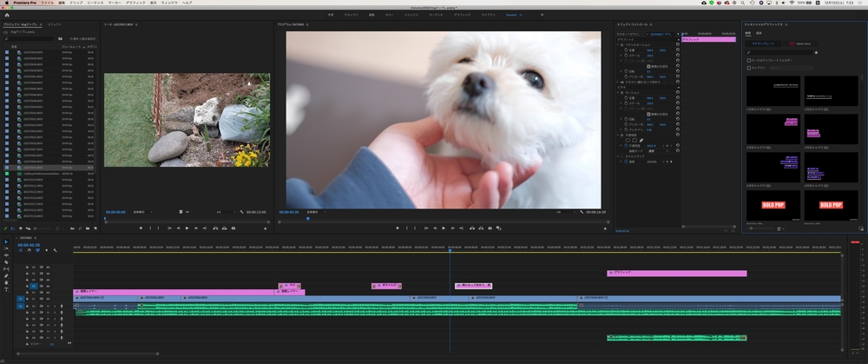This screenshot has height=364, width=868.
Task: Collapse the ベクトルモーション effect section
Action: [x=619, y=45]
